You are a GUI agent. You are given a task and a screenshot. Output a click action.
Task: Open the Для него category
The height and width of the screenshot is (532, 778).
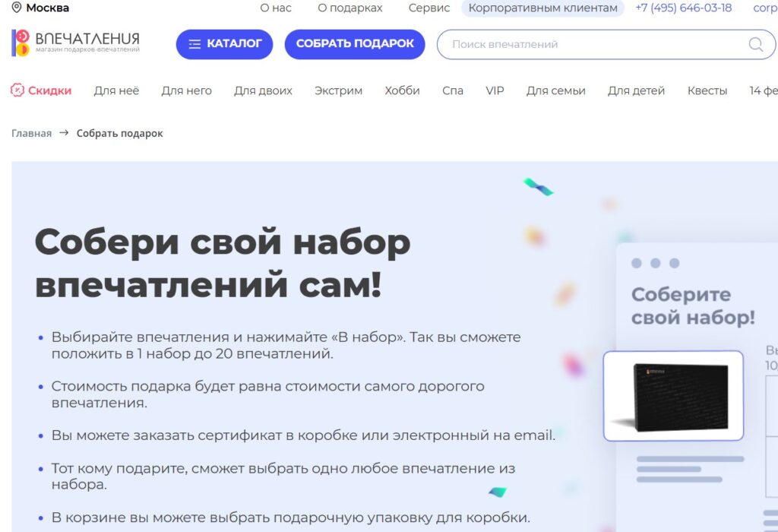pyautogui.click(x=187, y=90)
